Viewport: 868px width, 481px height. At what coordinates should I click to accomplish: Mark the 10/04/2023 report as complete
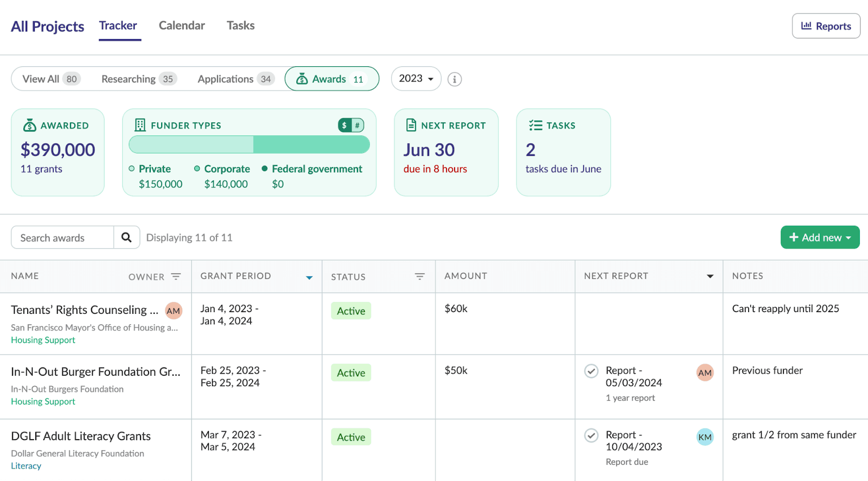591,435
